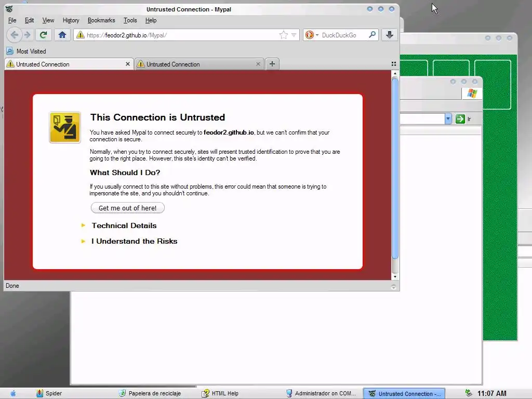Close the second Untrusted Connection tab
532x399 pixels.
coord(258,64)
